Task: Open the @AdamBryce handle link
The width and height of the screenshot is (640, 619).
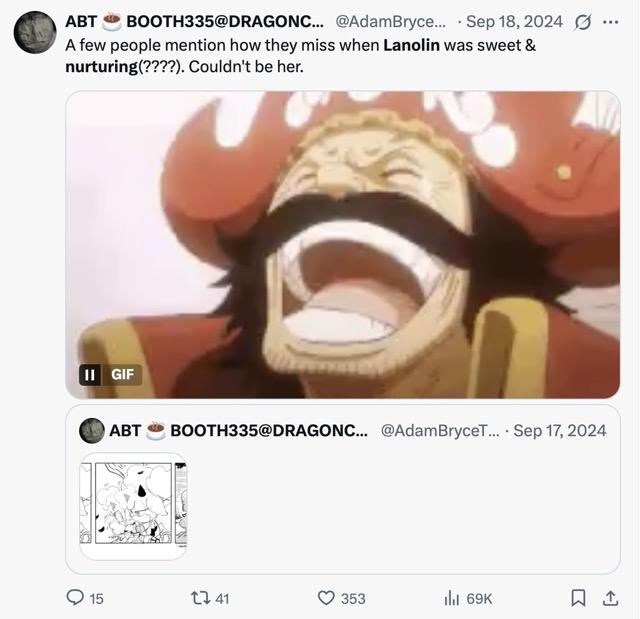Action: click(x=391, y=22)
